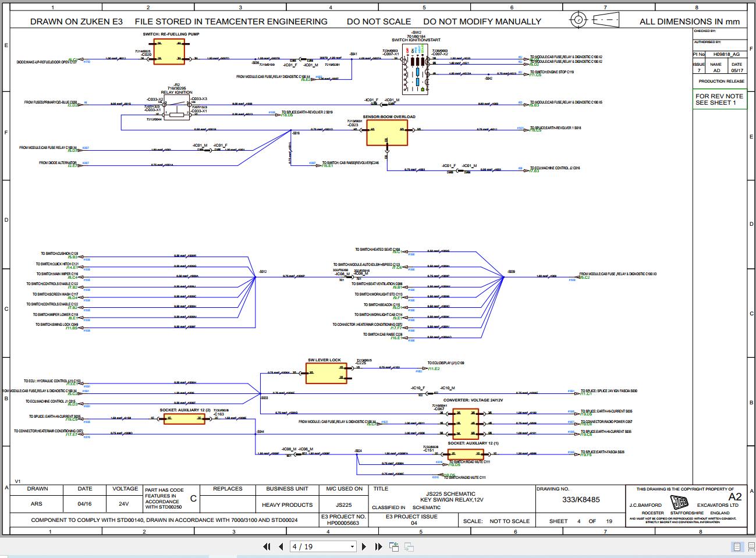The width and height of the screenshot is (756, 558).
Task: Click the SENSOR:BOOM OVERLOAD component
Action: point(387,133)
